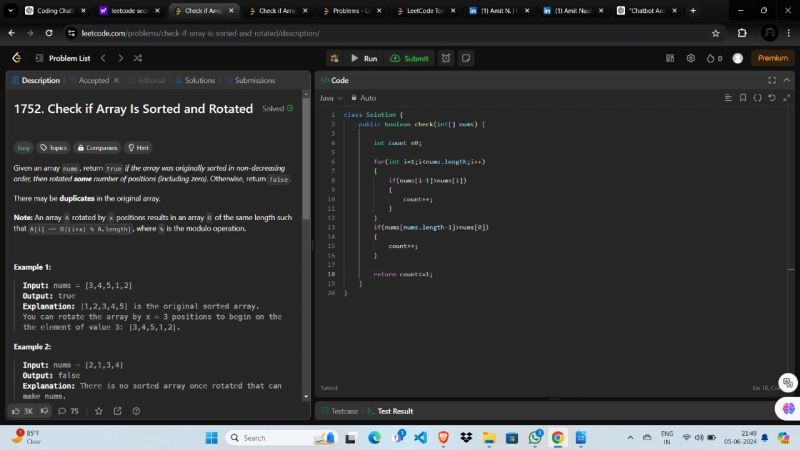This screenshot has width=800, height=450.
Task: Click the Easy difficulty tag
Action: pos(23,147)
